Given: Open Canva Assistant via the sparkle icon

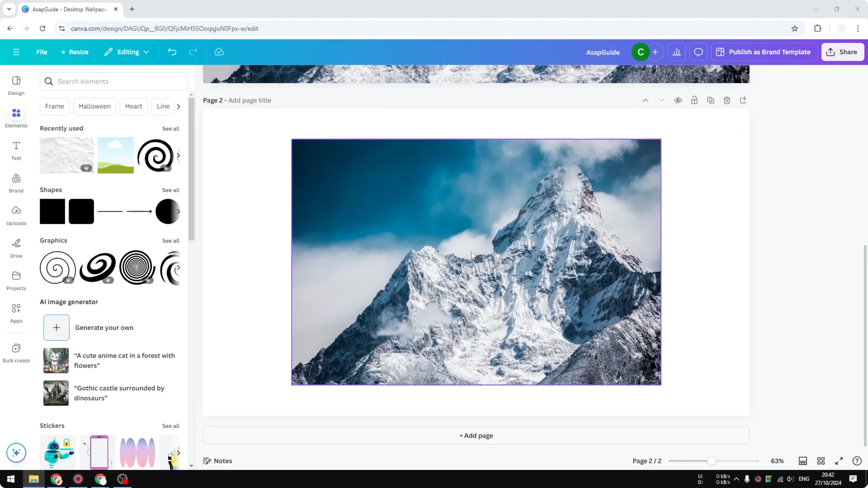Looking at the screenshot, I should (x=16, y=453).
